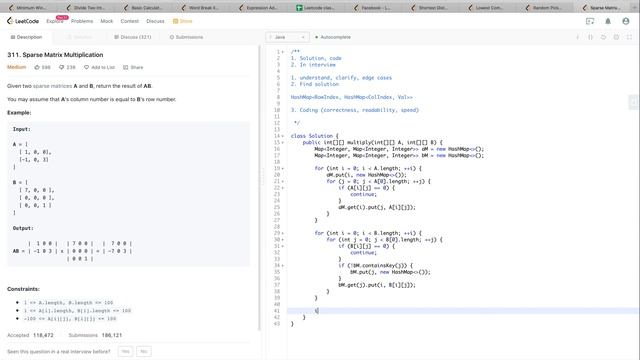Fold the if block at line 22
The width and height of the screenshot is (640, 360).
283,188
